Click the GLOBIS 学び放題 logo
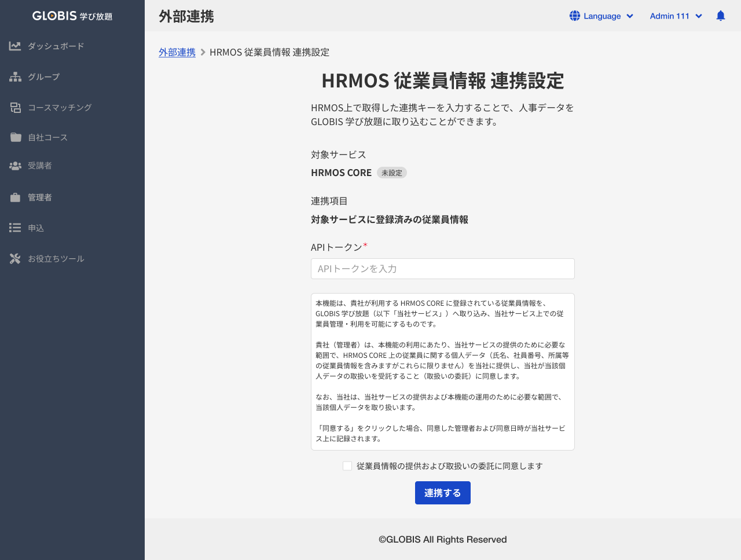The width and height of the screenshot is (741, 560). [72, 16]
